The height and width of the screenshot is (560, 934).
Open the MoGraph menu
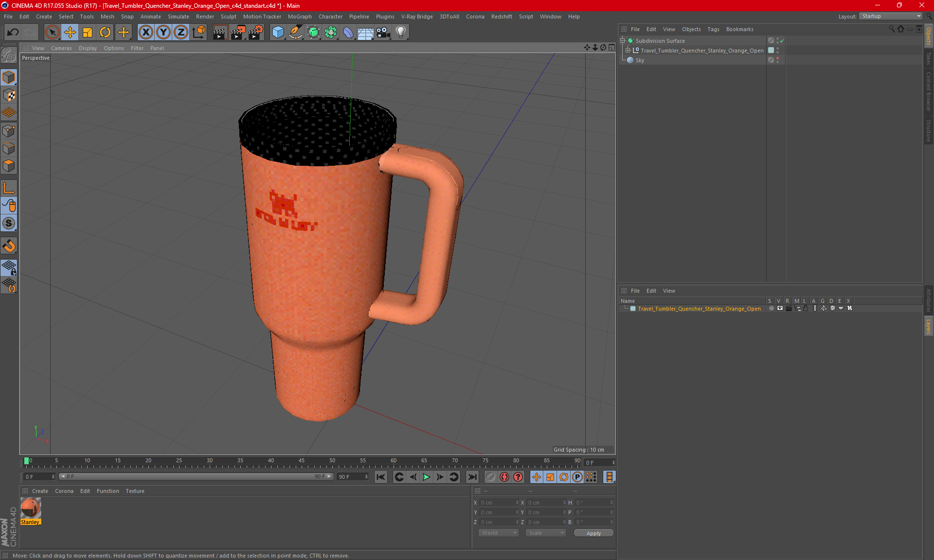point(300,17)
